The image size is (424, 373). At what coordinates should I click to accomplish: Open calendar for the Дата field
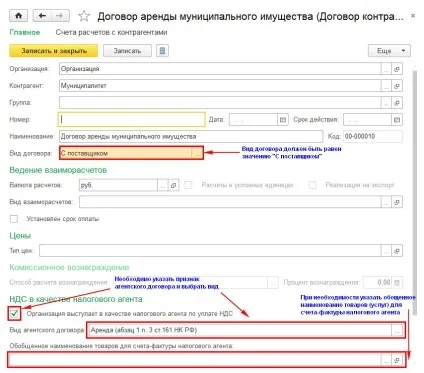pos(283,119)
